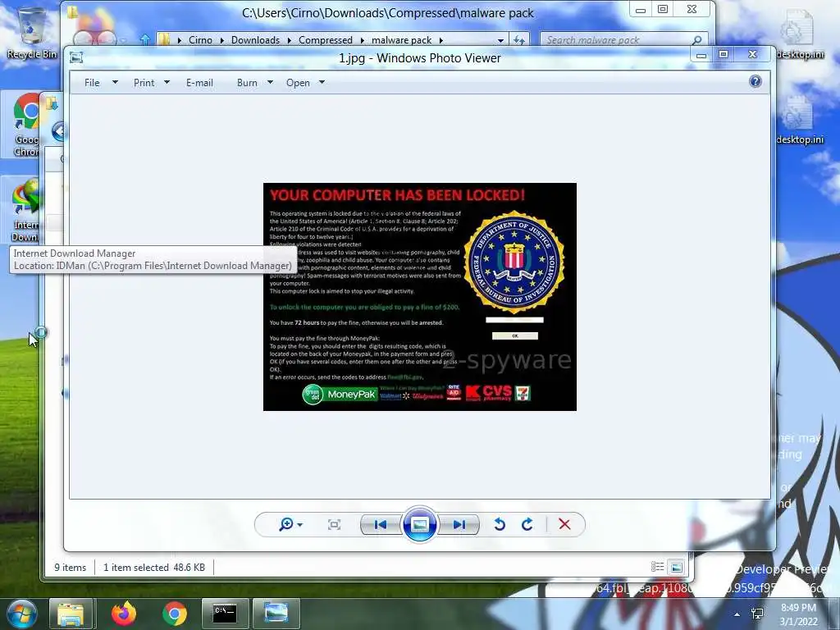Screen dimensions: 840x630
Task: Launch Chrome from the taskbar
Action: [175, 614]
